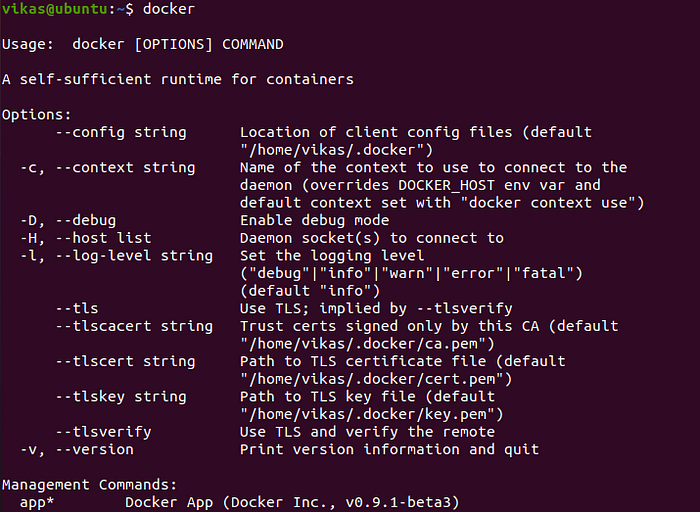The height and width of the screenshot is (512, 700).
Task: Select the app* management command
Action: 37,502
